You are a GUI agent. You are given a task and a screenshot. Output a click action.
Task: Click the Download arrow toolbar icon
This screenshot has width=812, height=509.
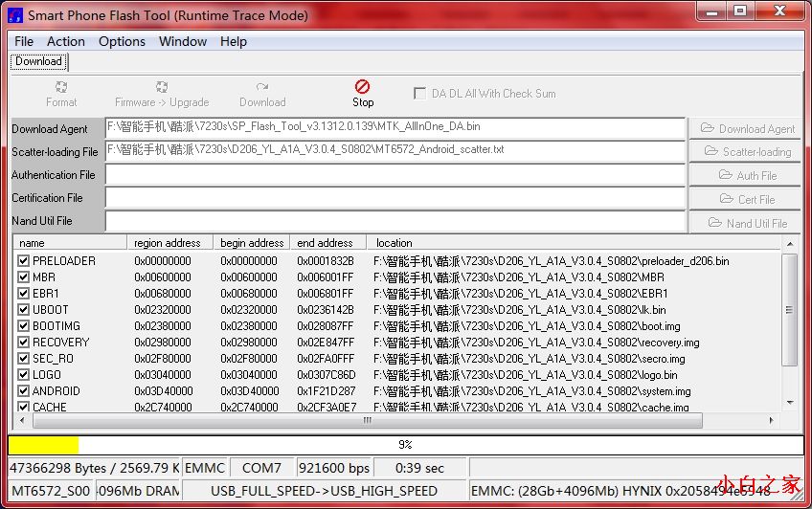[x=262, y=86]
